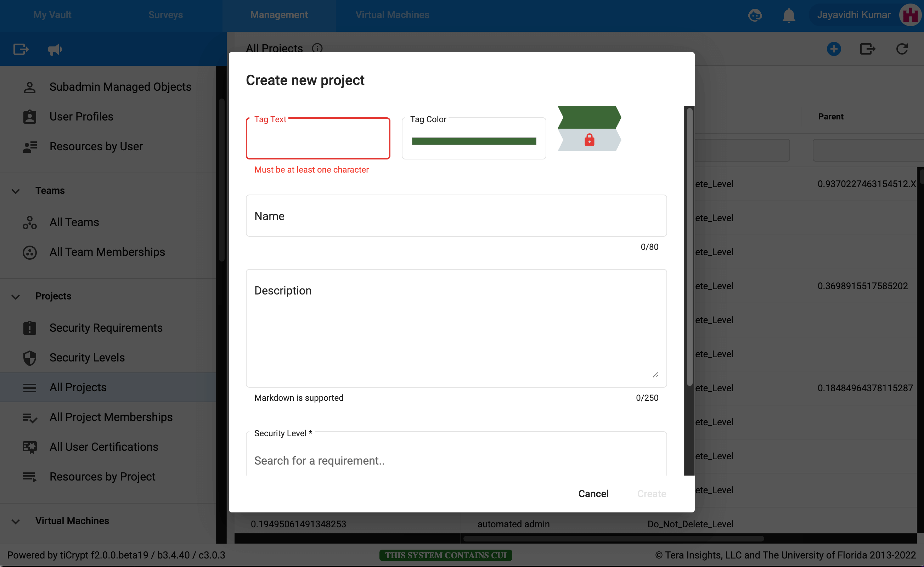Click the blue add project plus icon

pos(834,49)
